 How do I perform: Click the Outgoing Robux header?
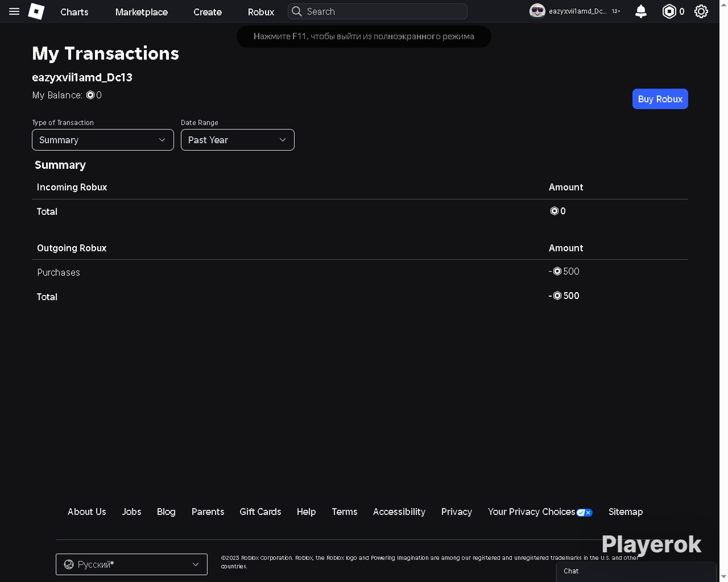pos(72,248)
